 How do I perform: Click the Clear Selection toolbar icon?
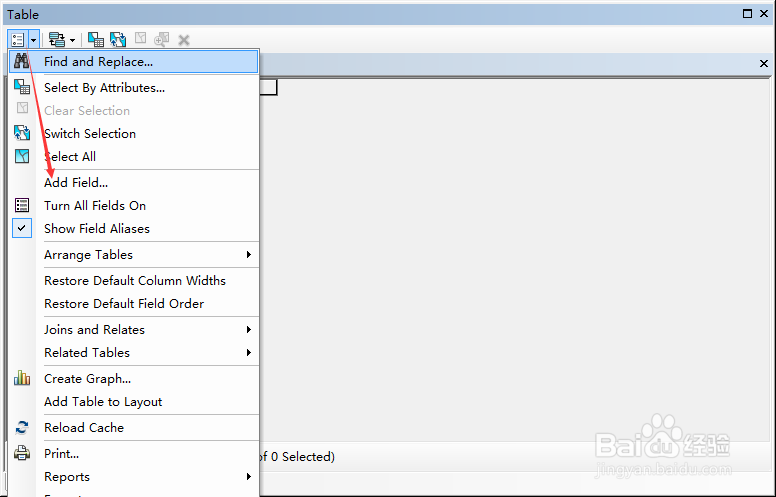[141, 38]
